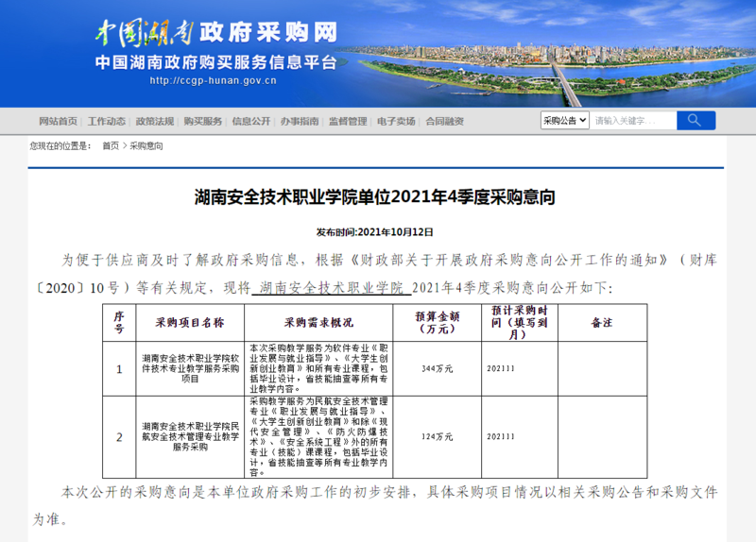Screen dimensions: 756x542
Task: Click the 备注 column header
Action: 602,323
